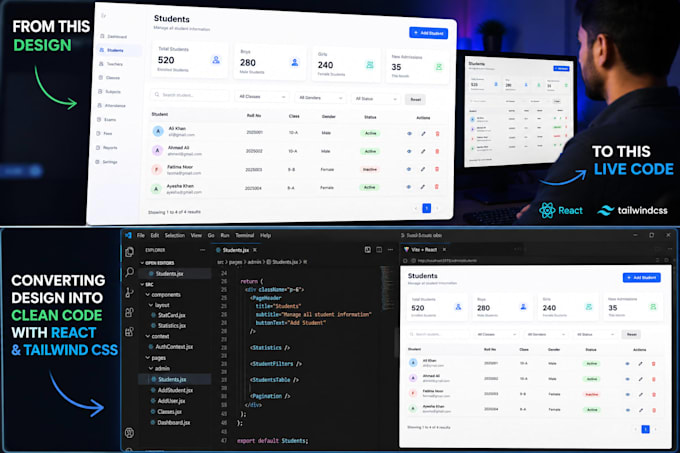Open Teachers in top design sidebar

(x=111, y=64)
